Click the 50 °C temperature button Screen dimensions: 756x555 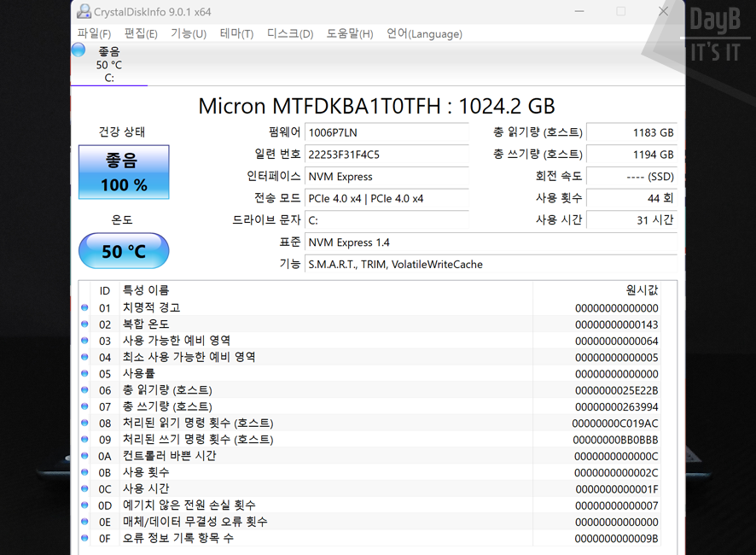pos(124,251)
